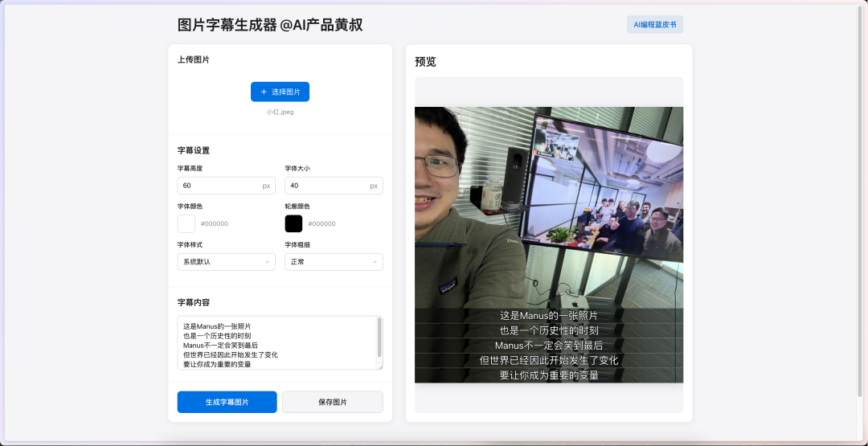Click the 字幕高度 label
Image resolution: width=868 pixels, height=446 pixels.
click(190, 168)
